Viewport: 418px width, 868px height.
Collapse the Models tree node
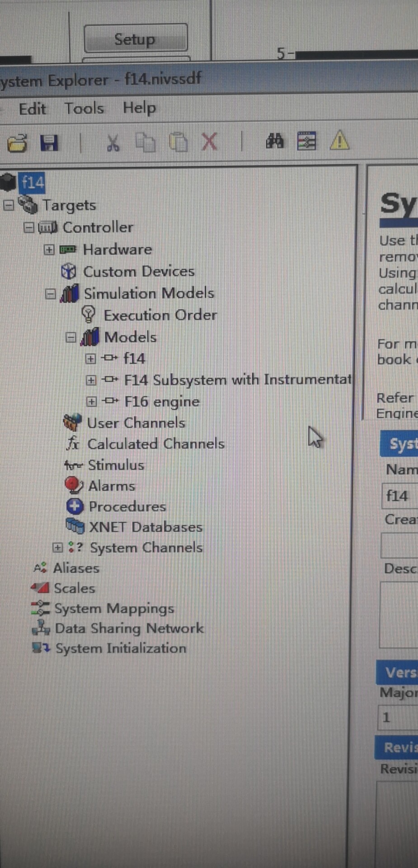coord(71,337)
